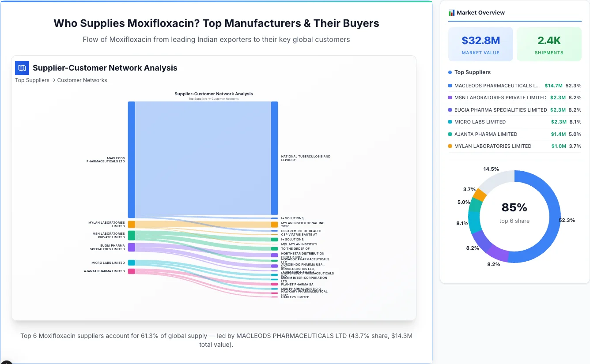Click the teal square beside MICRO LABS LIMITED
Viewport: 590px width, 364px height.
pos(450,122)
